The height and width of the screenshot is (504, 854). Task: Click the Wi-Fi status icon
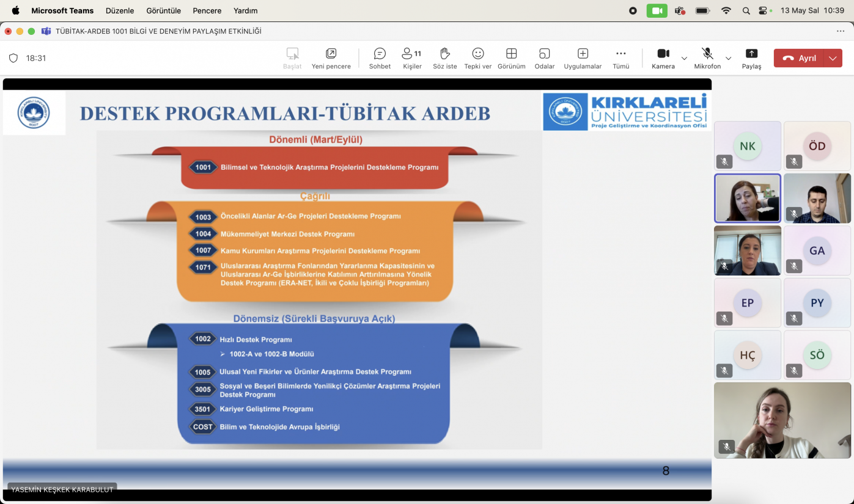726,10
